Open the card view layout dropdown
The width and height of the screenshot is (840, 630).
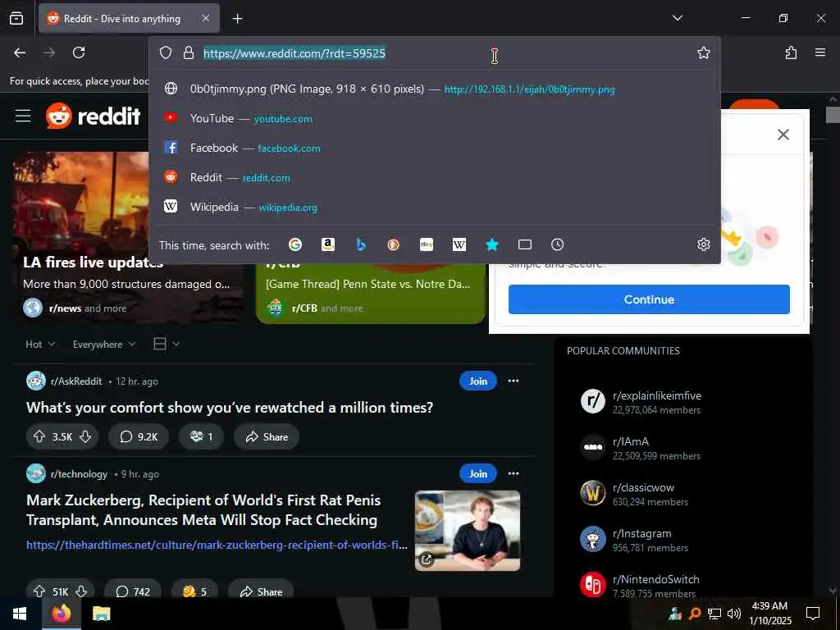pos(167,344)
